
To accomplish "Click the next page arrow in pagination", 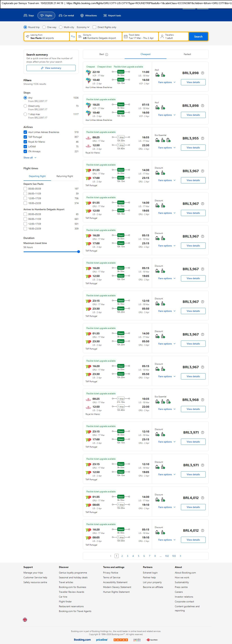I will 181,556.
